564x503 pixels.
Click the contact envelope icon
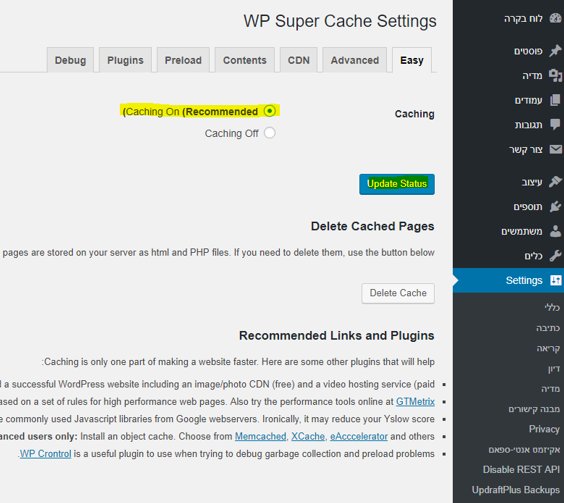tap(556, 149)
